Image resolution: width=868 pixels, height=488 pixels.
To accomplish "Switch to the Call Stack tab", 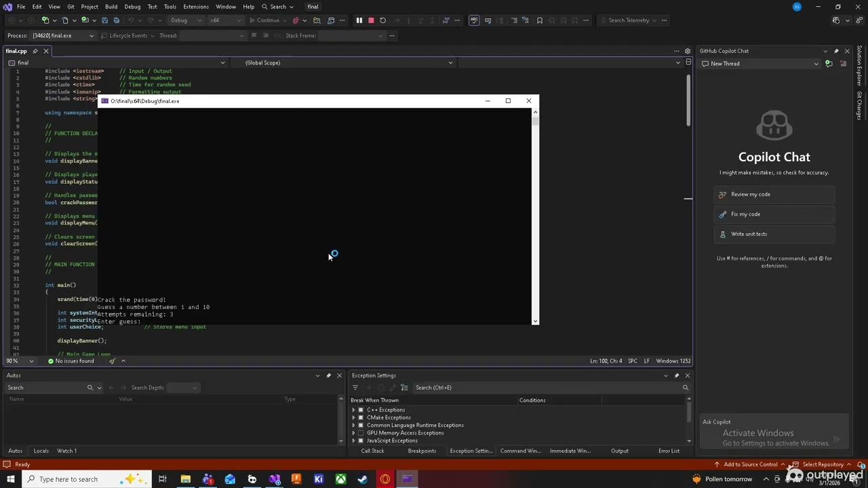I will (x=372, y=451).
